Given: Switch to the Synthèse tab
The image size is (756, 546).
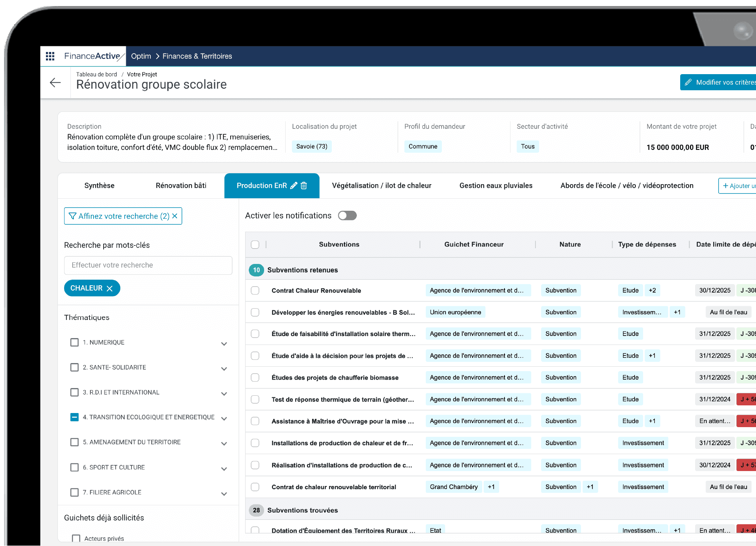Looking at the screenshot, I should [99, 185].
